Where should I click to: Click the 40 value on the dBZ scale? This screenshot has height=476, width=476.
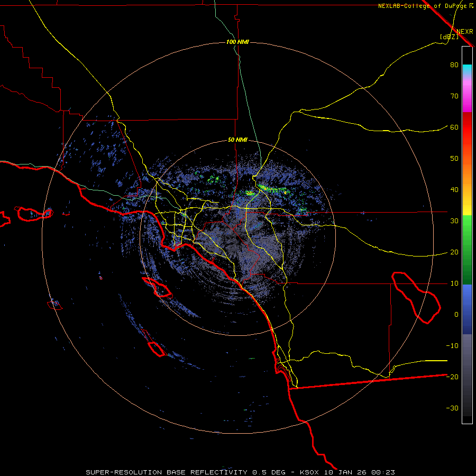[454, 190]
